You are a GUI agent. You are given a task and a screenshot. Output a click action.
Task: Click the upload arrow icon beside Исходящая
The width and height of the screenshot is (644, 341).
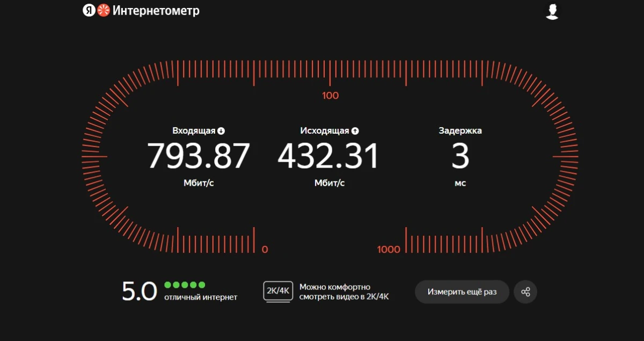click(x=355, y=131)
